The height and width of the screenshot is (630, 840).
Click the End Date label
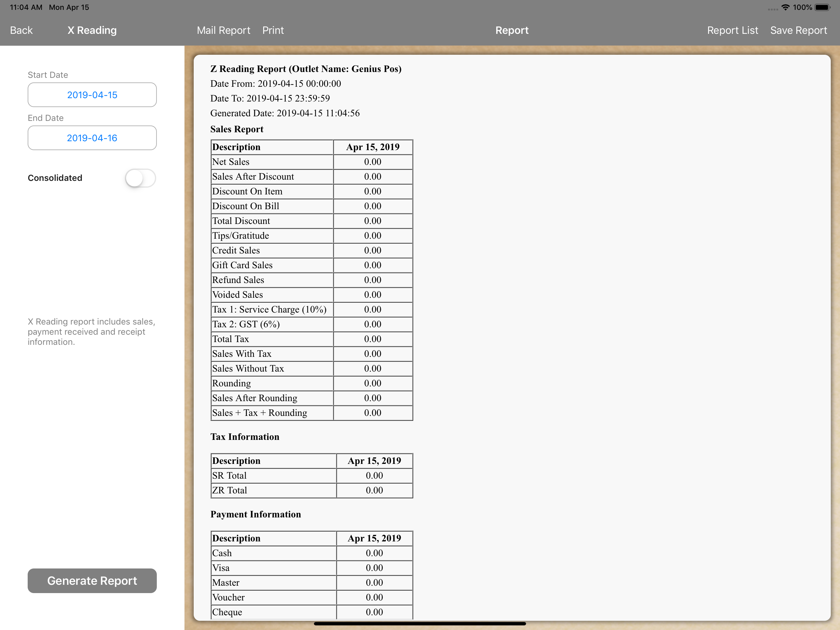click(x=46, y=118)
